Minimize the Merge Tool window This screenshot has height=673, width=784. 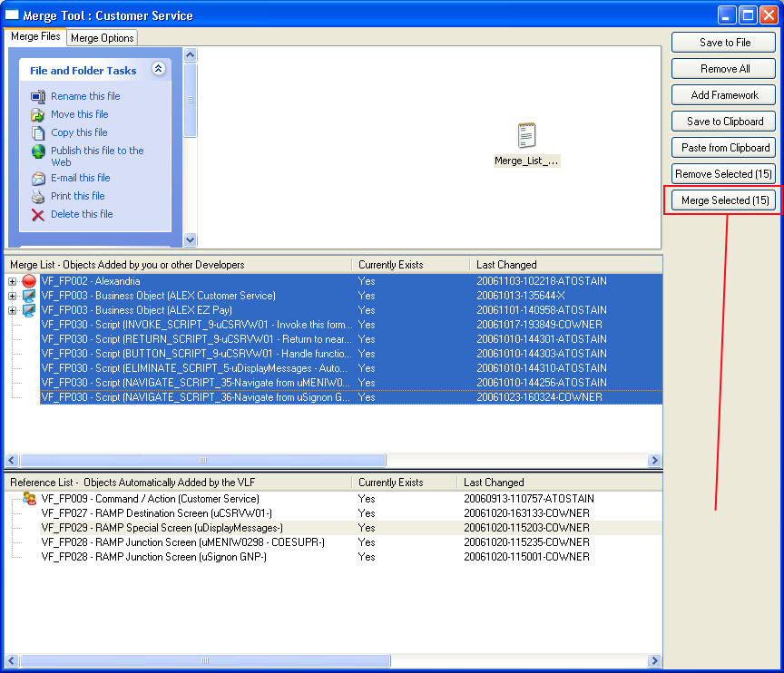point(727,15)
